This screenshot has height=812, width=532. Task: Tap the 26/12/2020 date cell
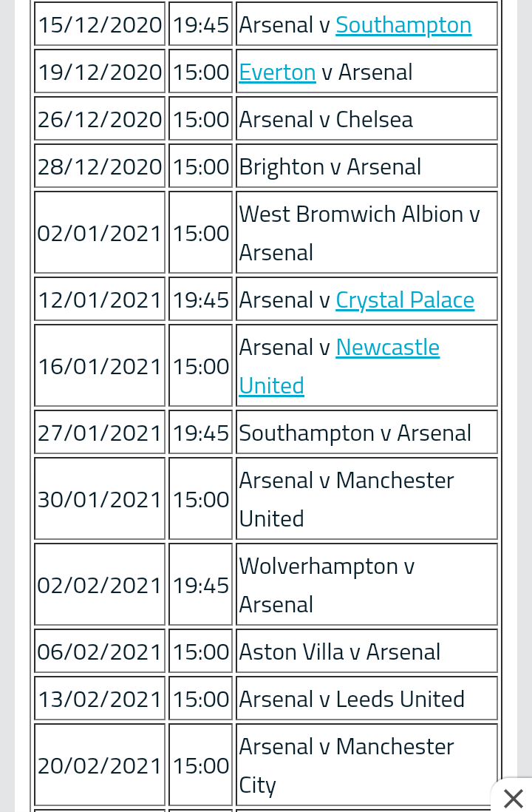point(100,119)
